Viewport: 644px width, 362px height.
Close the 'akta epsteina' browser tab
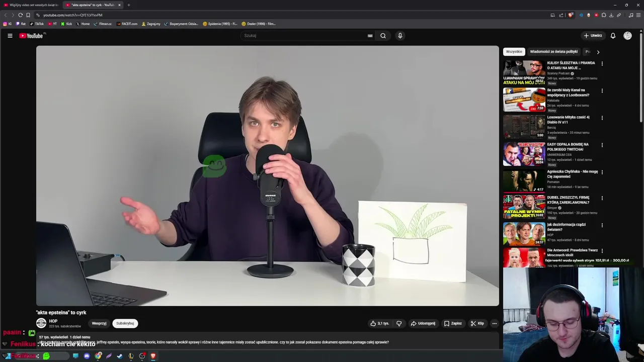119,5
